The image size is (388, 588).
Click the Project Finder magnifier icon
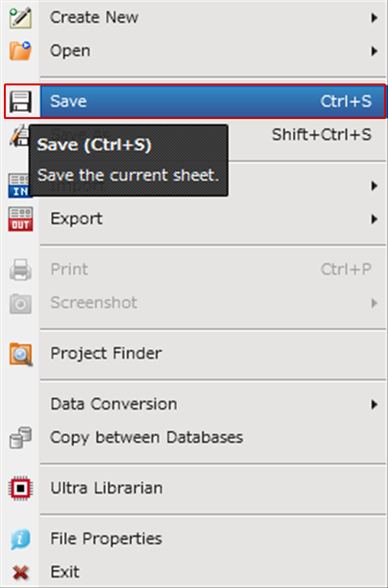click(21, 354)
